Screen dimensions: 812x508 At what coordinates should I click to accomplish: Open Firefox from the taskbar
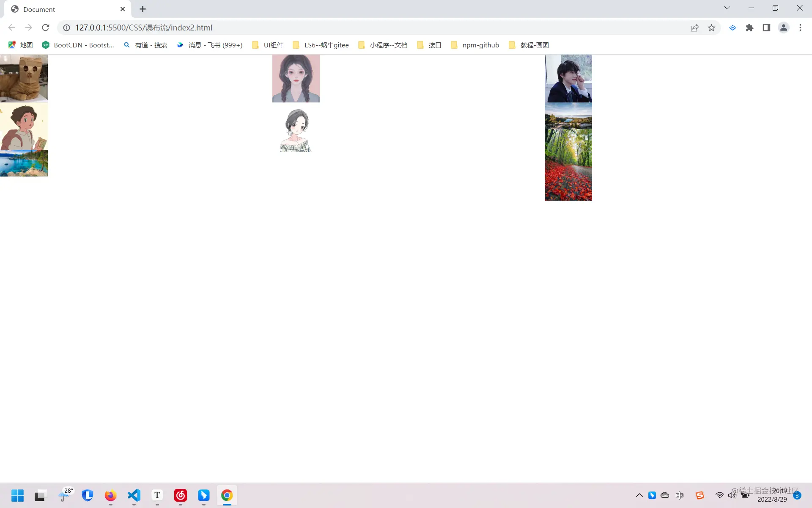pyautogui.click(x=110, y=495)
